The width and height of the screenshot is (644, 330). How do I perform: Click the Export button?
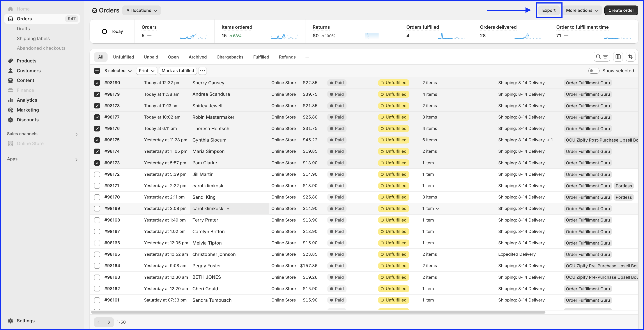[549, 11]
